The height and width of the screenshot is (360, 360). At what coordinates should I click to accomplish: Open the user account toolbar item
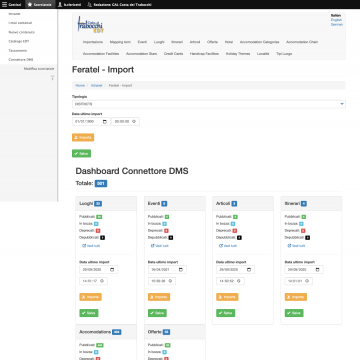70,4
